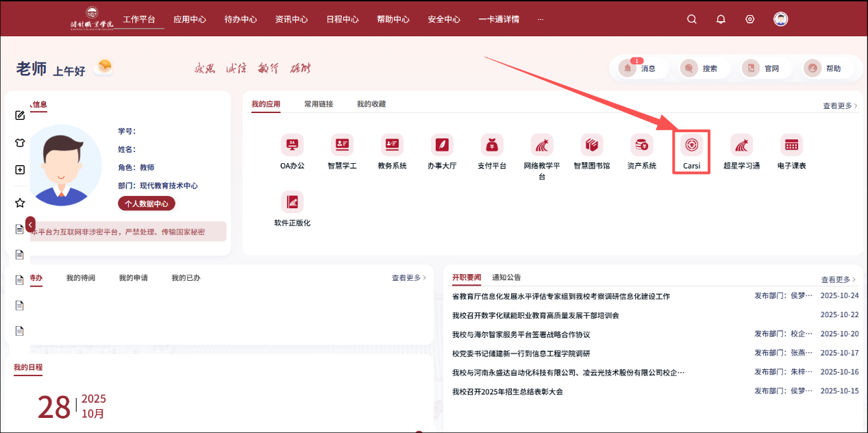Open the 智慧图书馆 application

(591, 145)
